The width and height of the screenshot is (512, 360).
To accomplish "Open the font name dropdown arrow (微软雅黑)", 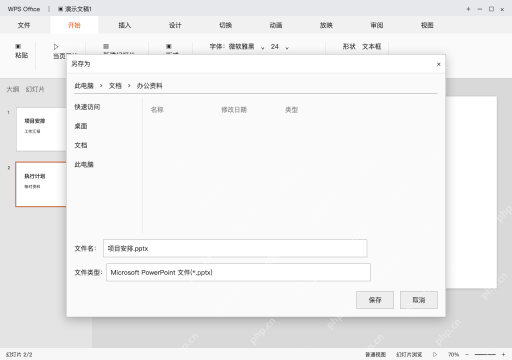I will 263,48.
